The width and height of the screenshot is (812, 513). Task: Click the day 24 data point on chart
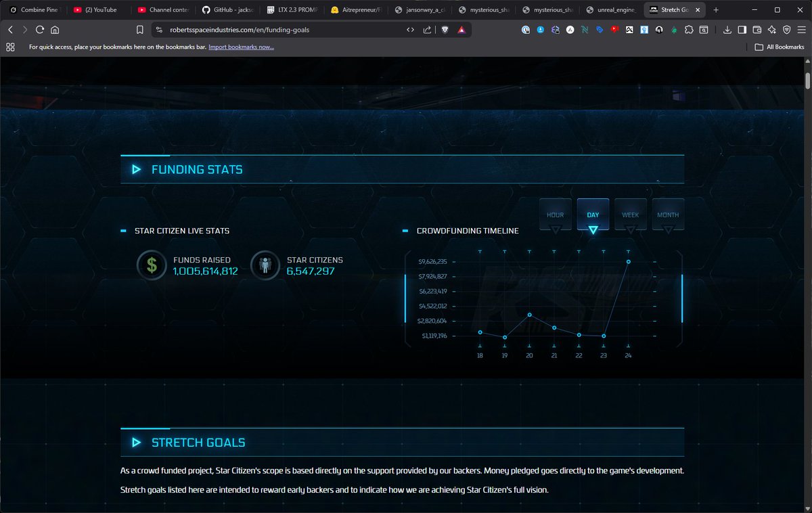tap(629, 261)
